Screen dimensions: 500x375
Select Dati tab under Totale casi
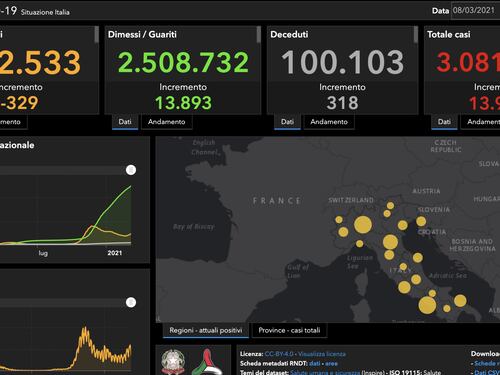tap(444, 122)
